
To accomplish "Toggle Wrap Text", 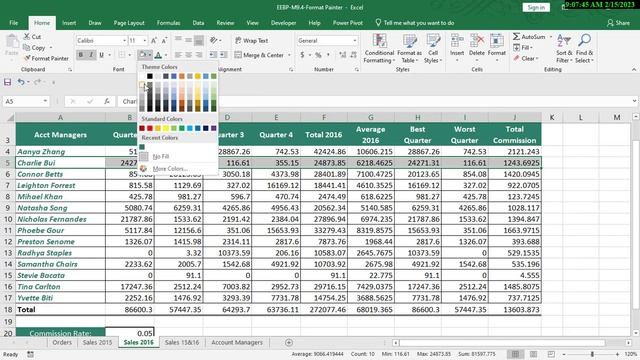I will (x=251, y=40).
